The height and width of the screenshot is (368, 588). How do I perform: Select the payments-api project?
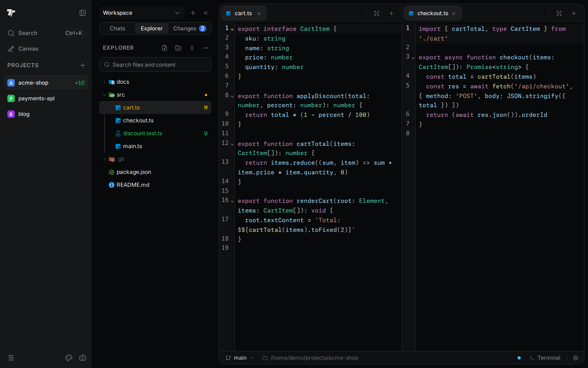[46, 98]
